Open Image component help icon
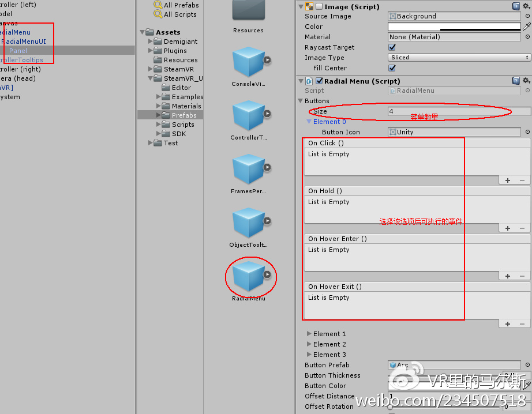 coord(516,6)
